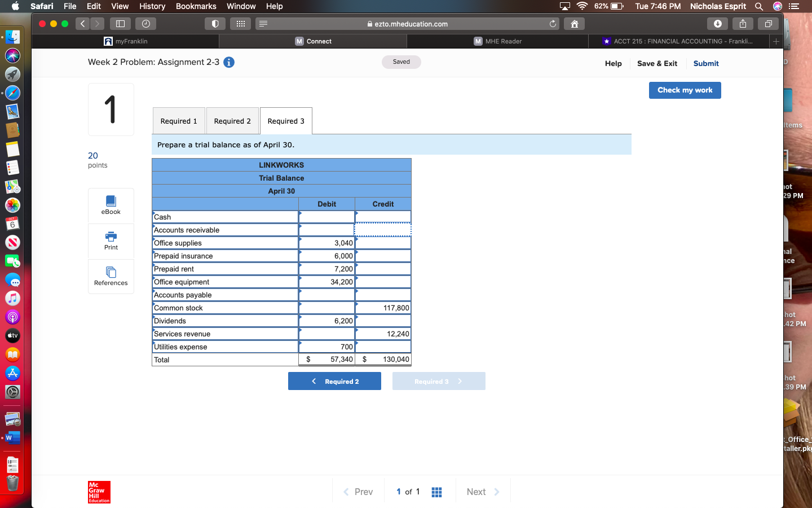Click the Share icon in Safari's toolbar
This screenshot has height=508, width=812.
(x=742, y=23)
